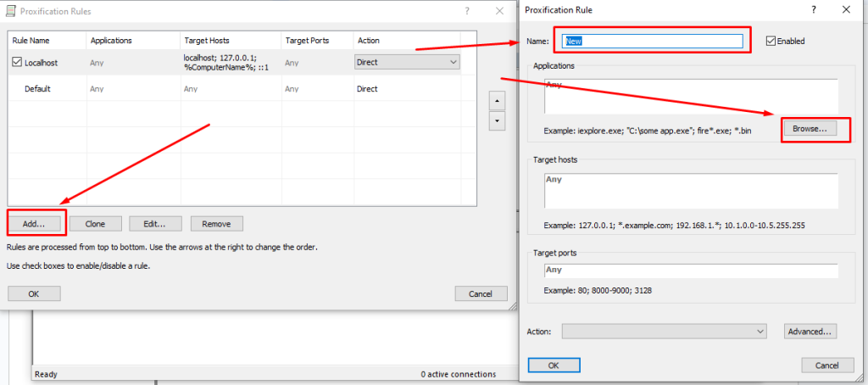Click the Target Hosts column header
Image resolution: width=868 pixels, height=385 pixels.
coord(231,41)
